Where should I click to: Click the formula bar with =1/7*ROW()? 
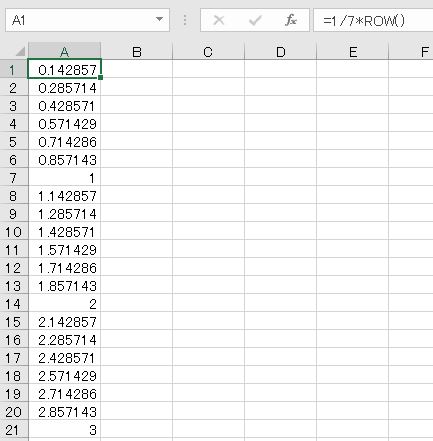373,20
